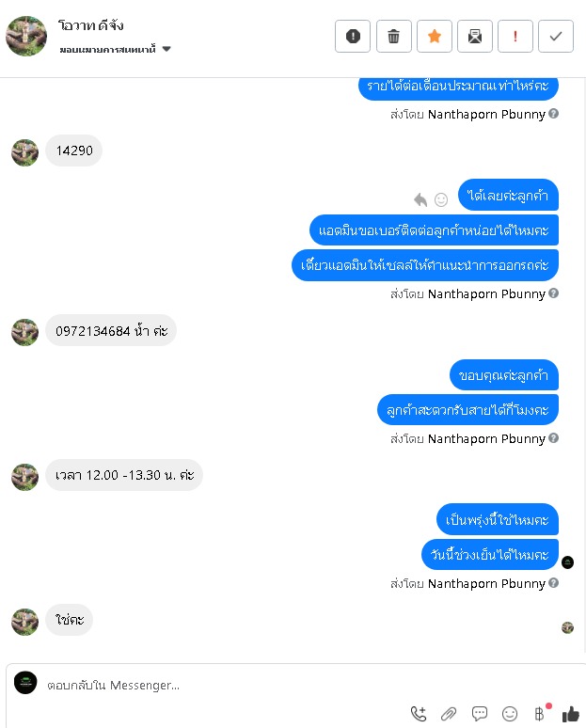Screen dimensions: 586x728
Task: Delete the conversation with the trash icon
Action: pyautogui.click(x=393, y=37)
